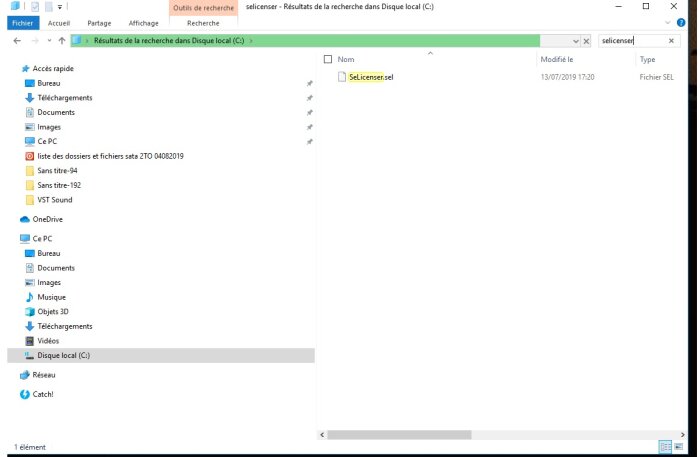Switch to details view button
The height and width of the screenshot is (457, 700).
coord(665,447)
